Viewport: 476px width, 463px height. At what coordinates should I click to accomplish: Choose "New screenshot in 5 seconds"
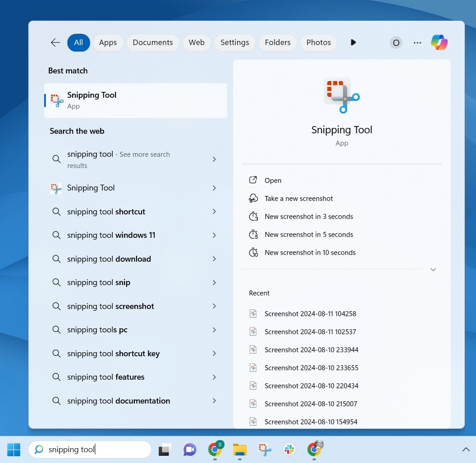click(309, 235)
